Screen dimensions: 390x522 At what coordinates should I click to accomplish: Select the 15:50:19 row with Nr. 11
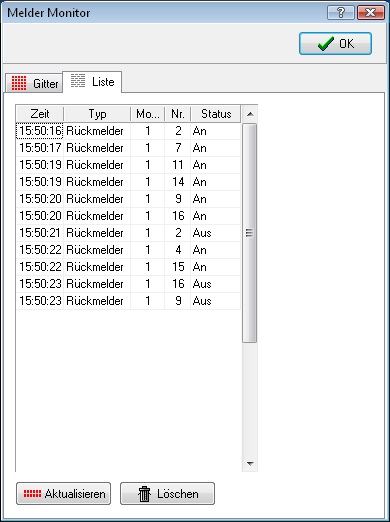(128, 165)
